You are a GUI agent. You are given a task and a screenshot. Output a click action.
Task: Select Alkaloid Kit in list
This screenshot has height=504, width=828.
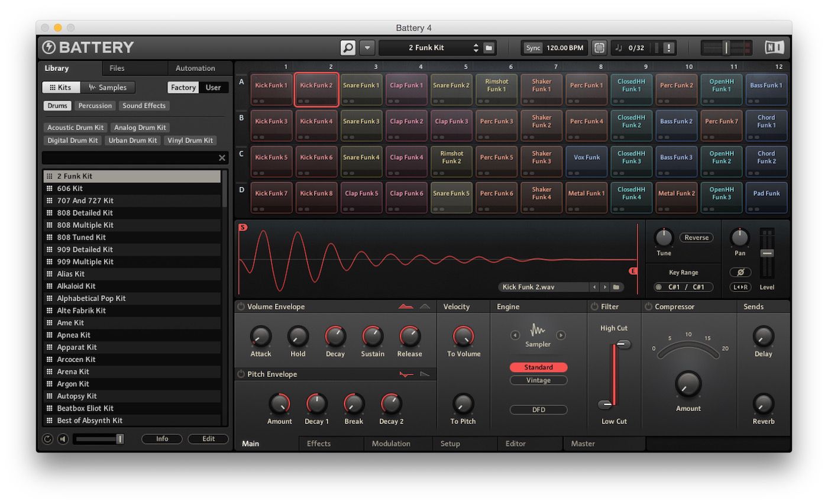tap(132, 286)
